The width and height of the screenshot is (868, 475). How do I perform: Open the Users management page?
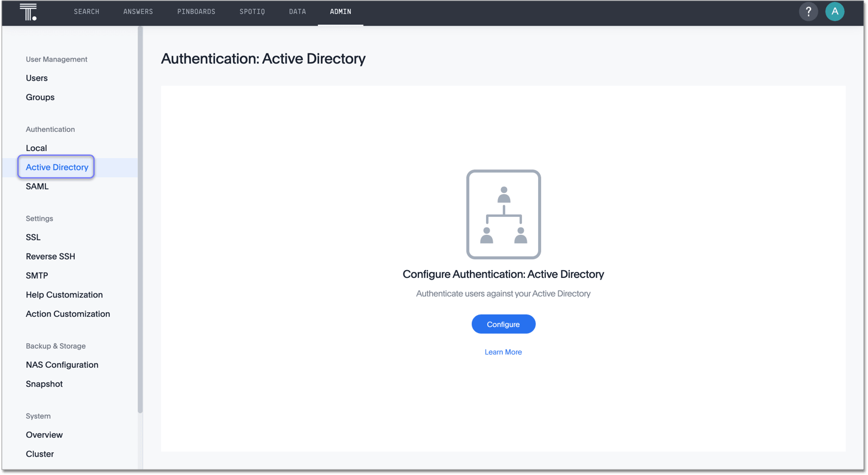pyautogui.click(x=37, y=78)
